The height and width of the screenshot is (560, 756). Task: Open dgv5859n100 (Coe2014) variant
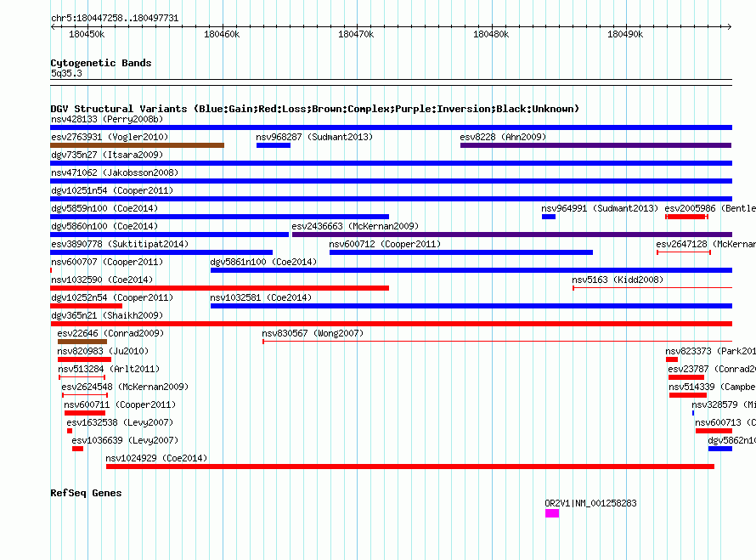(x=104, y=208)
